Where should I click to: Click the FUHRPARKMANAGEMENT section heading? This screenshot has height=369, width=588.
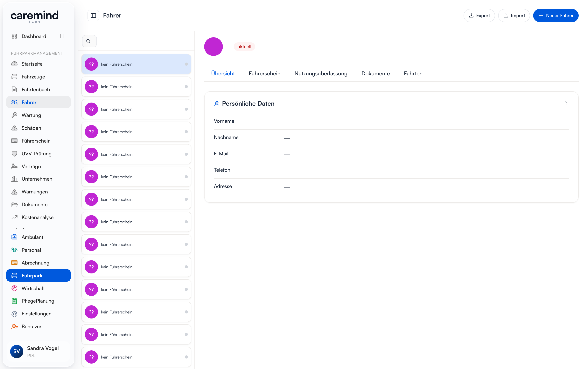pos(37,53)
